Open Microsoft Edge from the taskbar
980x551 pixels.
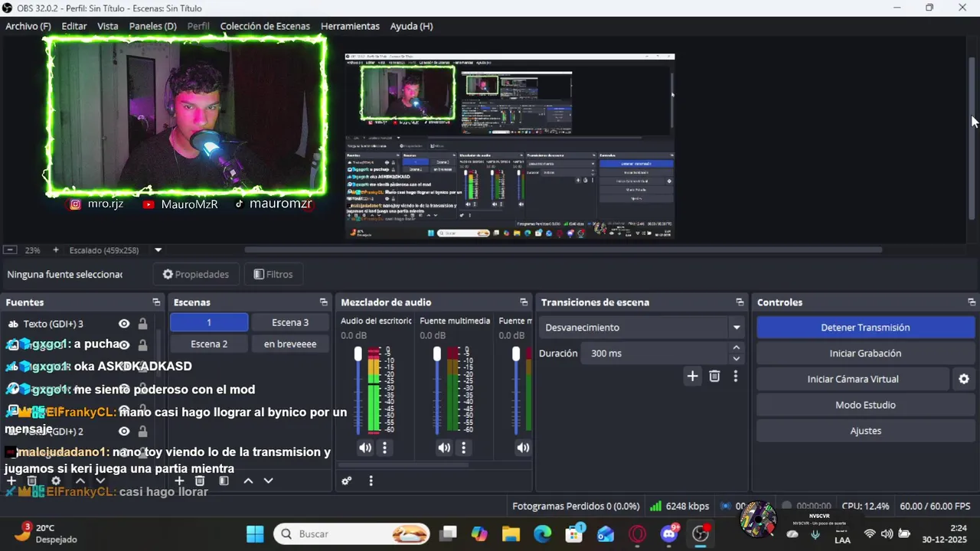click(x=542, y=534)
